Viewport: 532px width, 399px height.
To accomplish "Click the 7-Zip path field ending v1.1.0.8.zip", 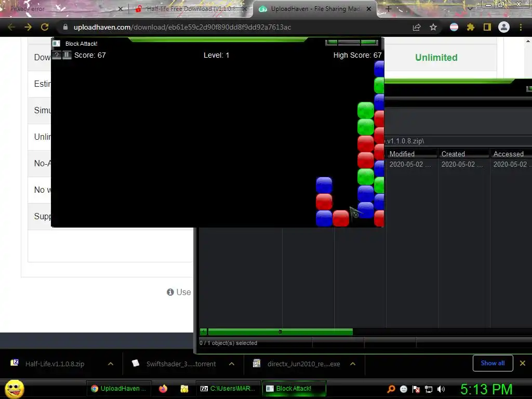I will point(458,141).
